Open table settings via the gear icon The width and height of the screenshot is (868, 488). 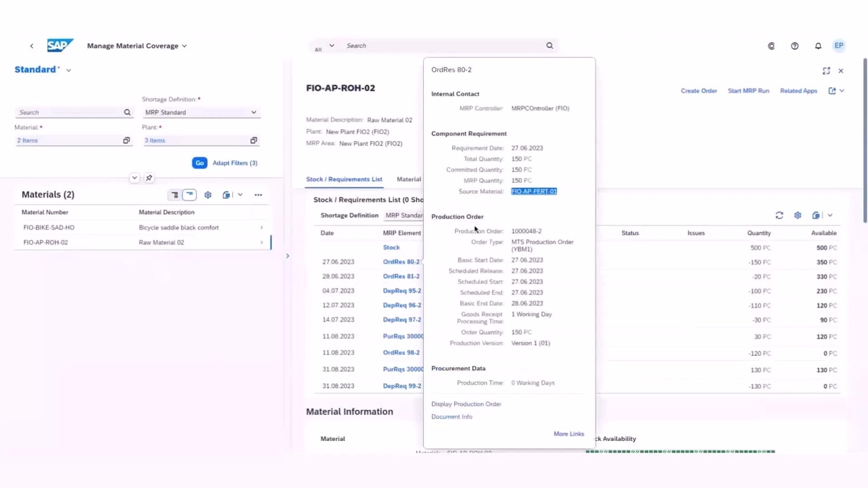(797, 215)
